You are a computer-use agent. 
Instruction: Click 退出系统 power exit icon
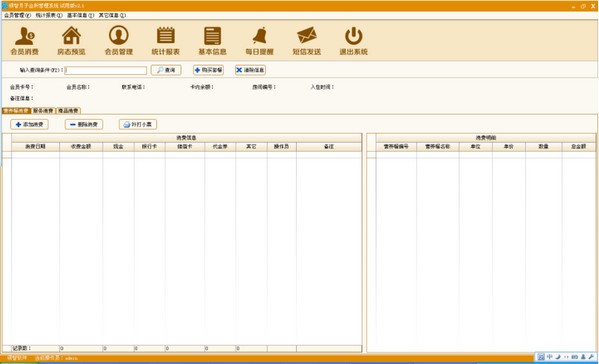click(x=354, y=41)
